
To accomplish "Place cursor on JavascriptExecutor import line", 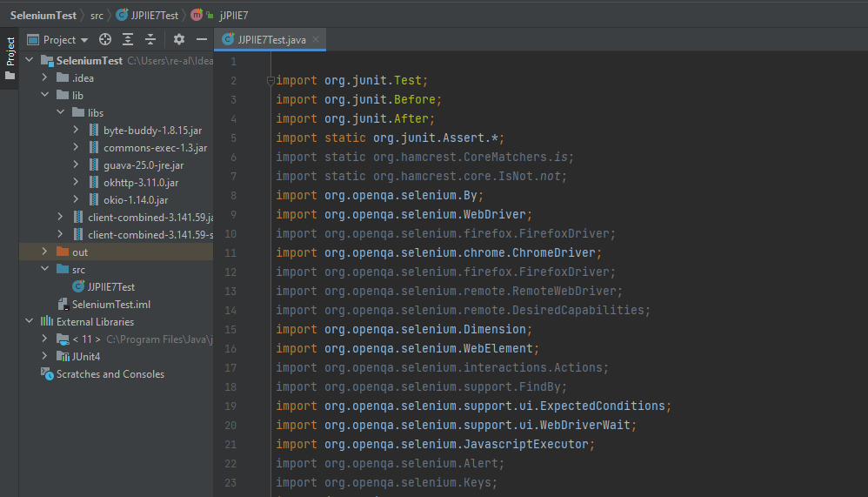I will (x=436, y=445).
